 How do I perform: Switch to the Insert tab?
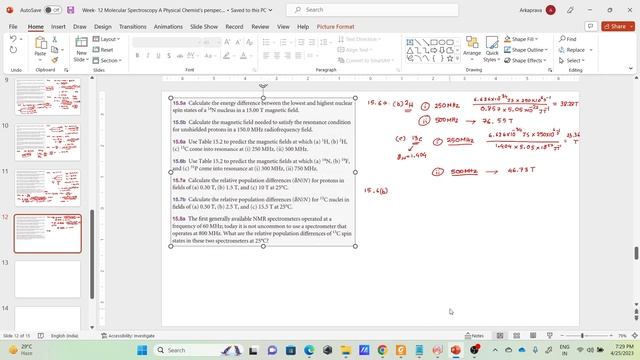[58, 27]
